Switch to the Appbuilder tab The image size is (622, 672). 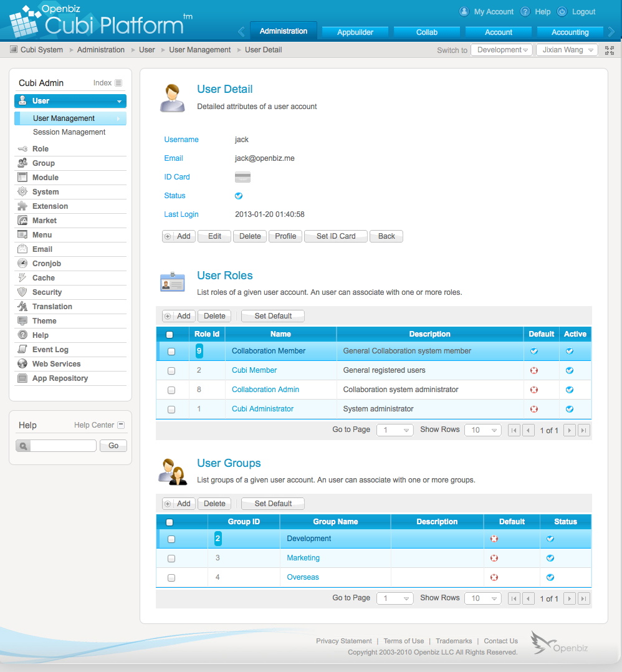pos(355,32)
